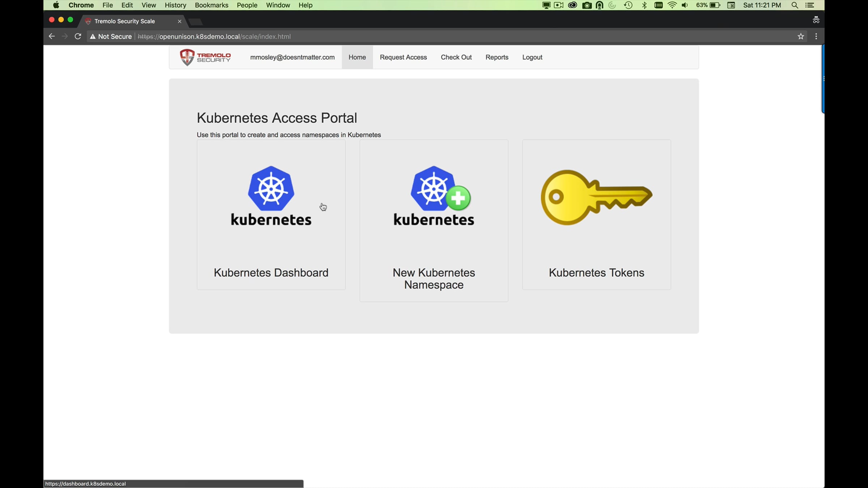Click the page's vertical scrollbar thumb
The width and height of the screenshot is (868, 488).
click(823, 79)
